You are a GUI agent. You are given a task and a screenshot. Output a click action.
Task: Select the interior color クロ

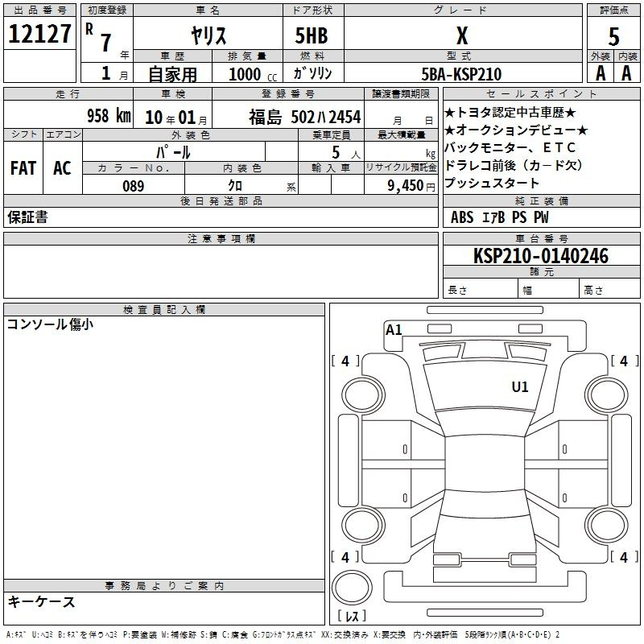(x=235, y=186)
